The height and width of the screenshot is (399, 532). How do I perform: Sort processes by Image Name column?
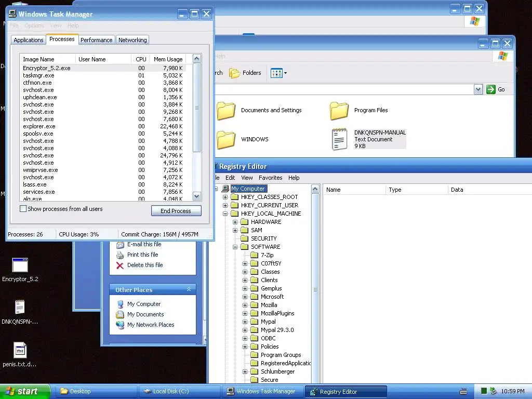coord(47,59)
